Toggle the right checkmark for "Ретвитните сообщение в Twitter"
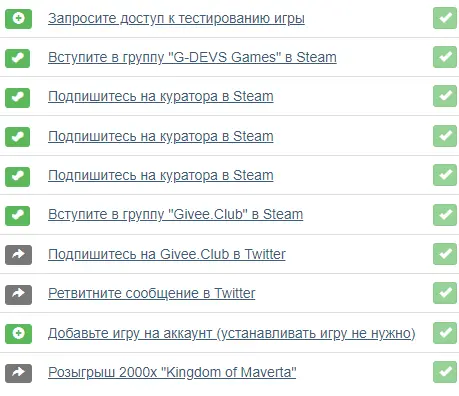The image size is (459, 396). tap(445, 293)
